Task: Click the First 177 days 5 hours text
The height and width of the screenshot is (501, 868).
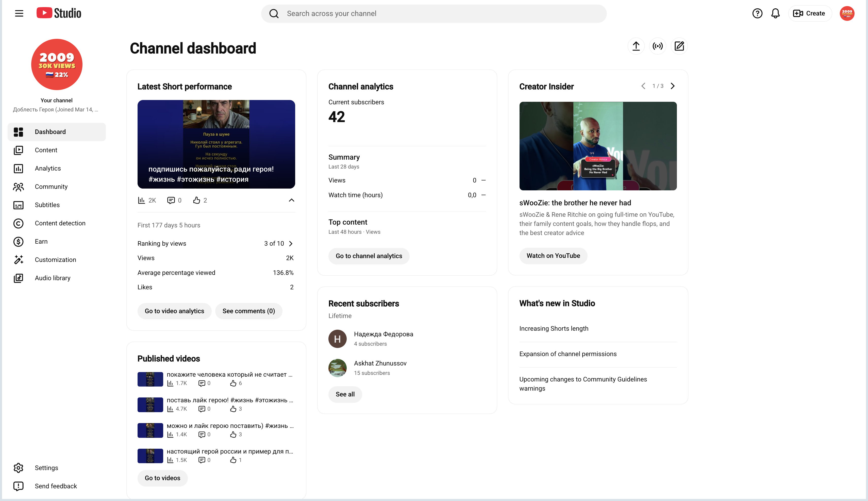Action: 169,225
